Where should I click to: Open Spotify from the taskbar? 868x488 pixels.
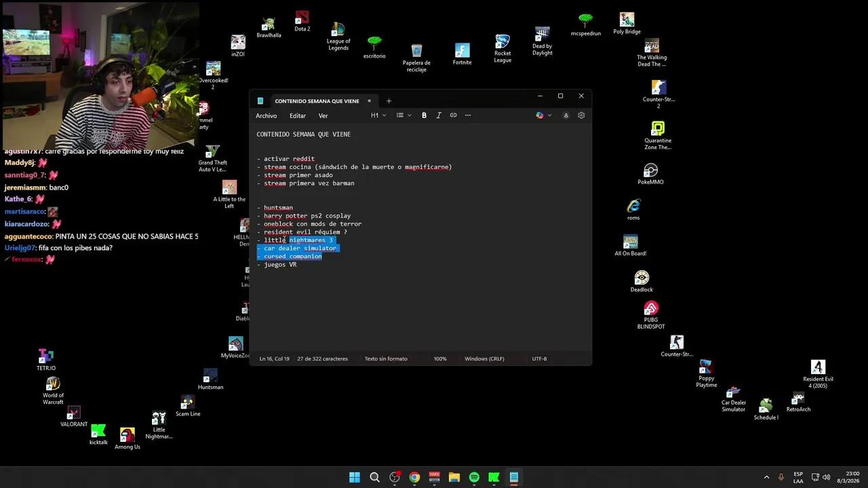pyautogui.click(x=474, y=477)
